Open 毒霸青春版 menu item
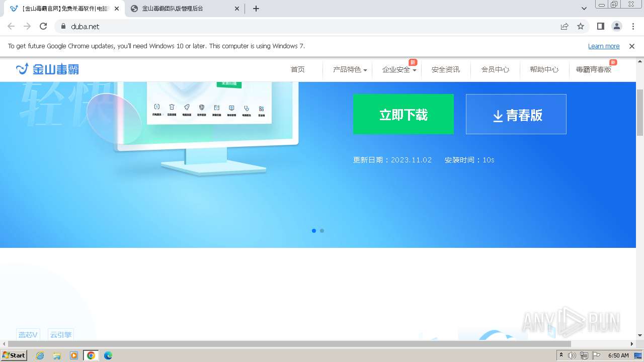Screen dimensions: 644x362 pyautogui.click(x=594, y=69)
